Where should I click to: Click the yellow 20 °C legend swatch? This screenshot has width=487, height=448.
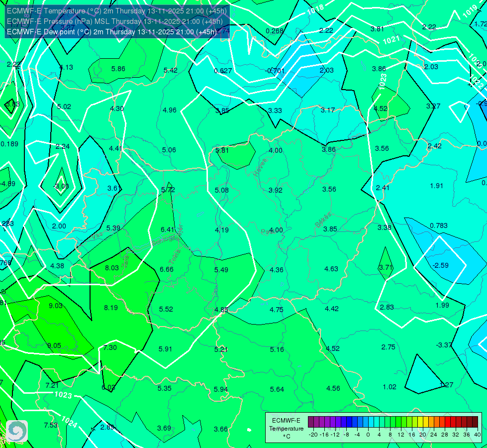coord(420,422)
